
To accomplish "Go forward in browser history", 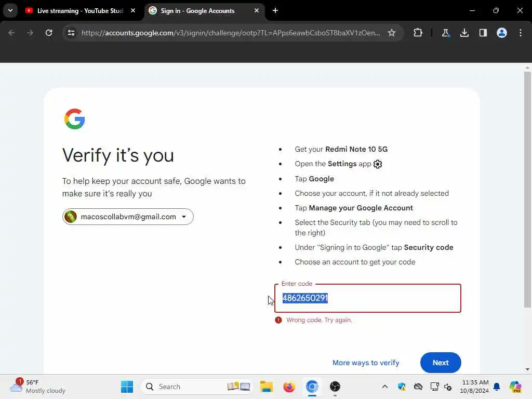I will 30,33.
